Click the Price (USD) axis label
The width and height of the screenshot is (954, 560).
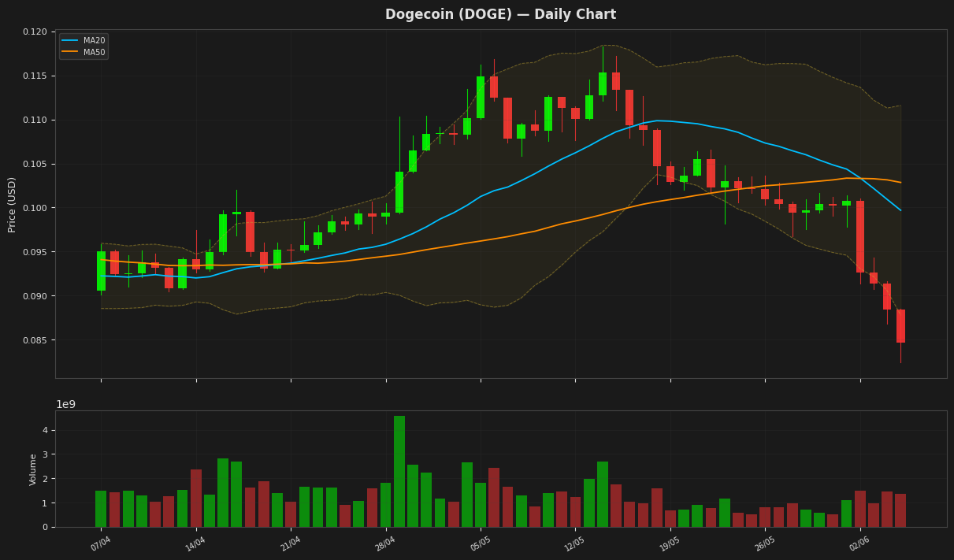(12, 204)
